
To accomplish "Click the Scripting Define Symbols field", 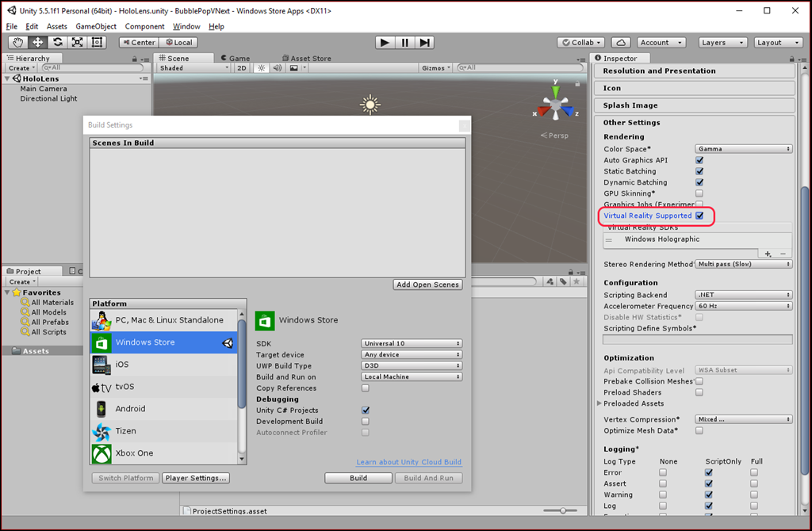I will [698, 339].
